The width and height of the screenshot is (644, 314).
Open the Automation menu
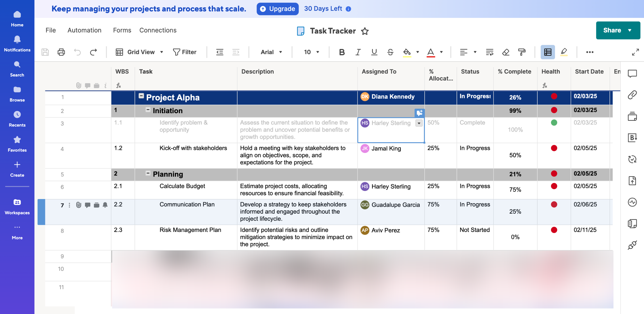(84, 30)
